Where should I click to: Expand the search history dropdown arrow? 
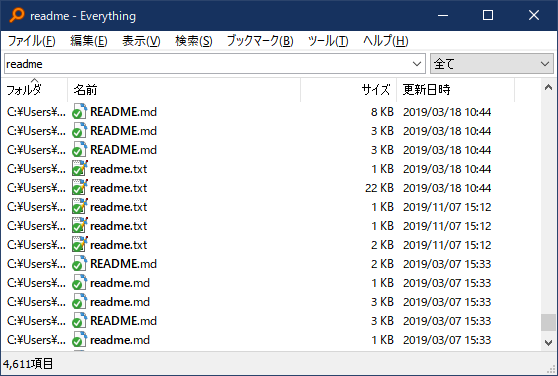point(417,64)
